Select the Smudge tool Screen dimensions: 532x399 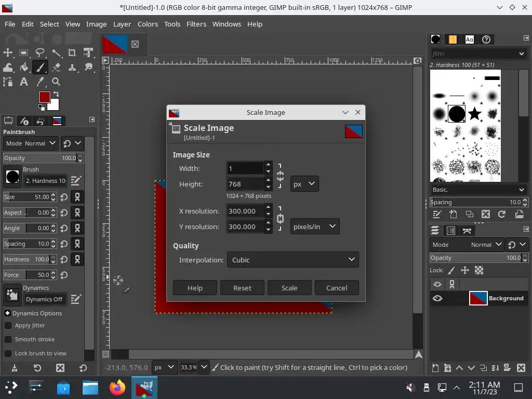(x=88, y=67)
